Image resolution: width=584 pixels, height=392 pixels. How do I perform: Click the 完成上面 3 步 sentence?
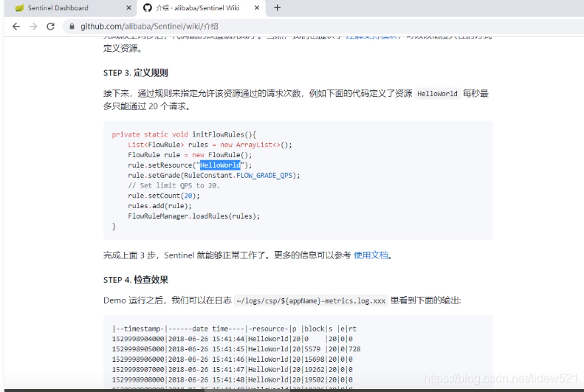pyautogui.click(x=248, y=255)
